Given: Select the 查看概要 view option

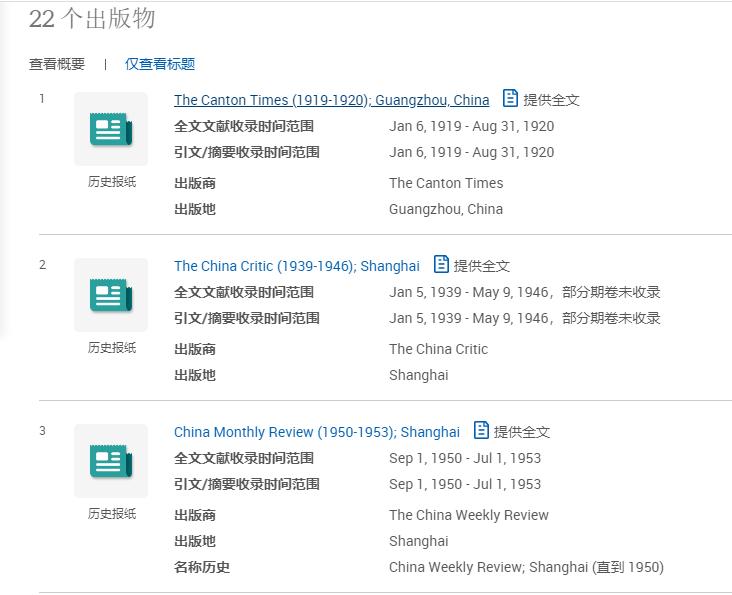Looking at the screenshot, I should tap(57, 64).
